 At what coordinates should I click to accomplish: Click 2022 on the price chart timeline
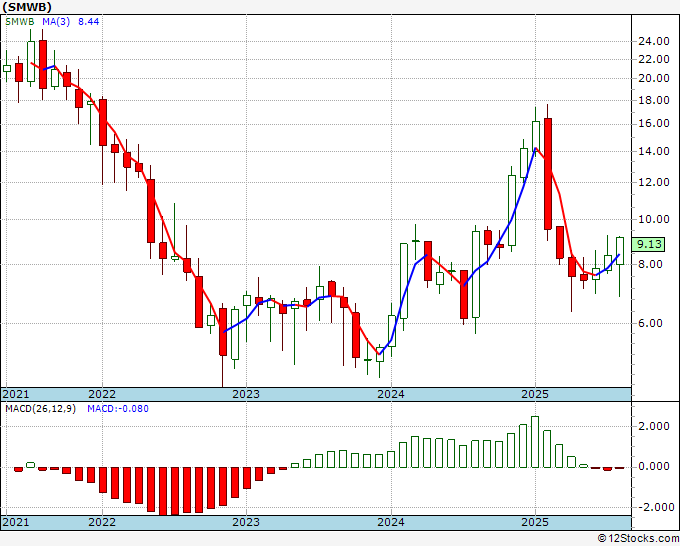click(x=102, y=394)
